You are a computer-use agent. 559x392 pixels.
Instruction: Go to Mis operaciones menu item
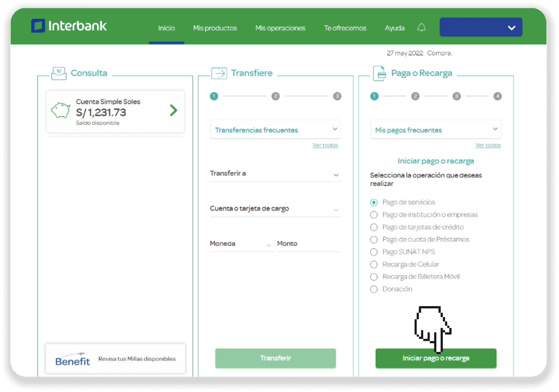tap(280, 28)
